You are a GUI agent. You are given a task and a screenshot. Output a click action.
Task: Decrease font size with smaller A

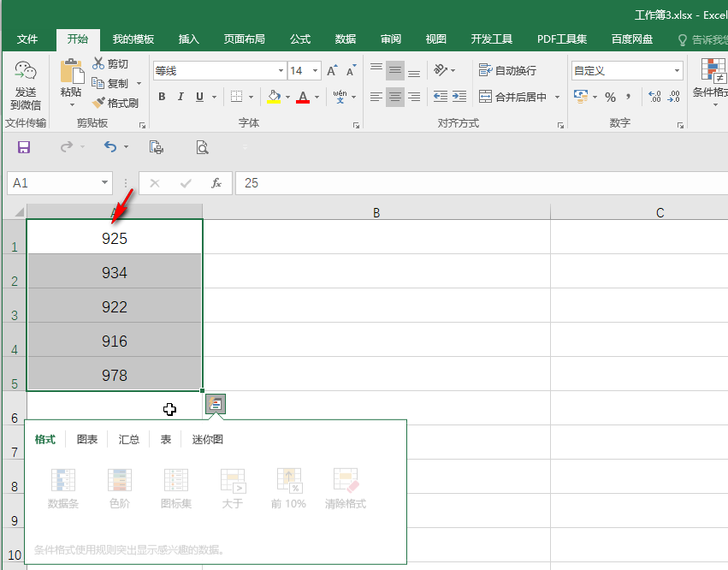click(351, 71)
